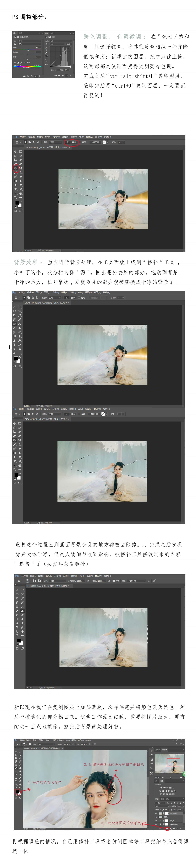
Task: Open 滤镜 menu in the bottom annotated Photoshop window
Action: 61,740
